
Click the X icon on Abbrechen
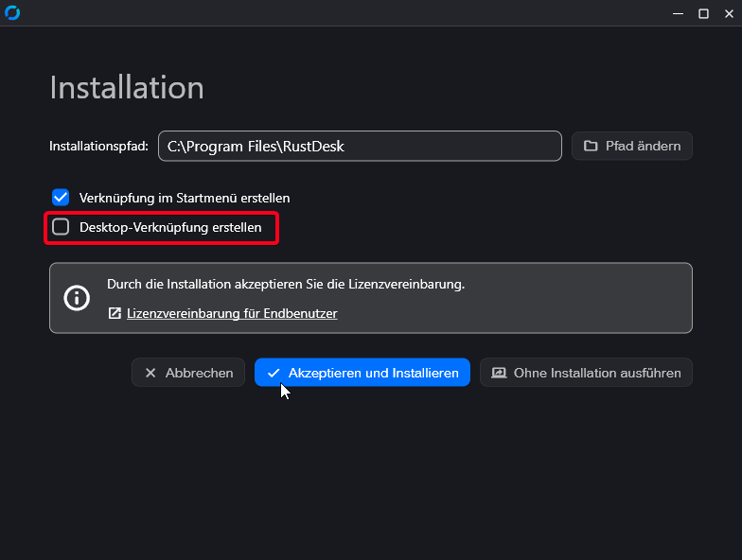(x=150, y=373)
